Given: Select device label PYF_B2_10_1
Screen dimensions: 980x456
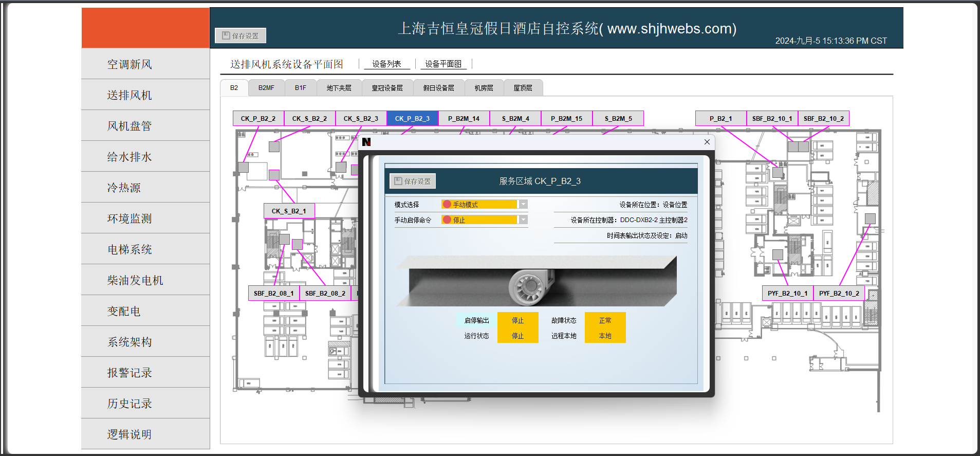Looking at the screenshot, I should coord(788,293).
